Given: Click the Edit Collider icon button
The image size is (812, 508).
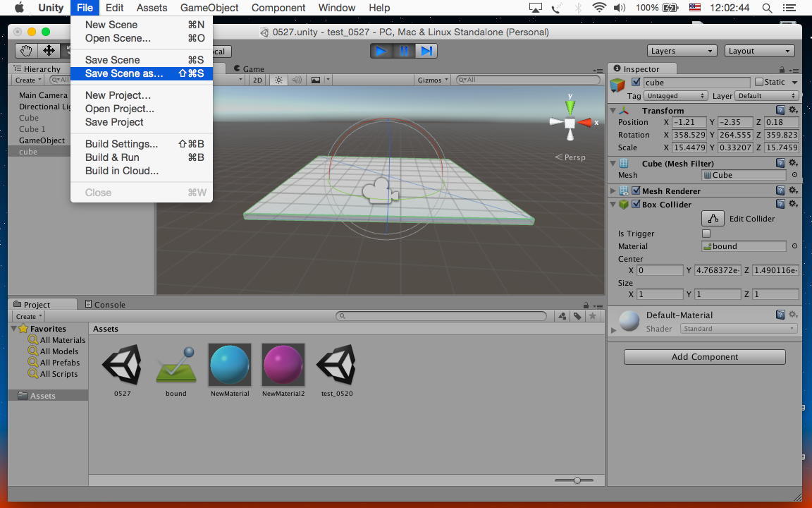Looking at the screenshot, I should (713, 219).
